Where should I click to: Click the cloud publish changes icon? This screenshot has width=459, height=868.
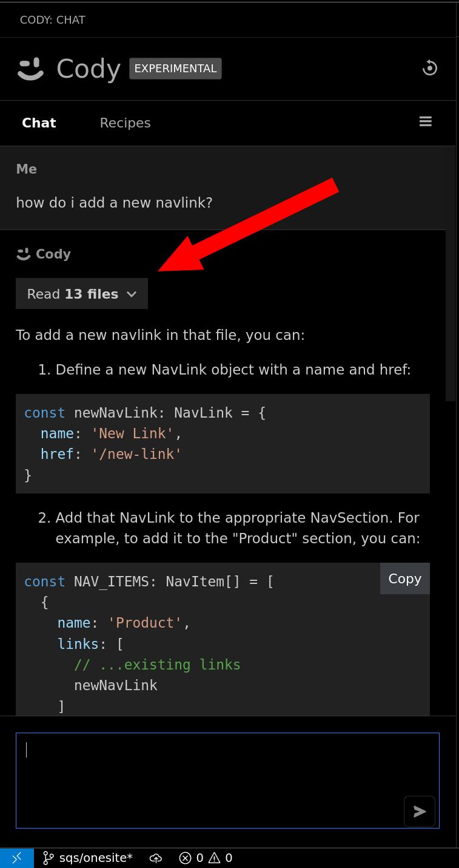point(156,858)
